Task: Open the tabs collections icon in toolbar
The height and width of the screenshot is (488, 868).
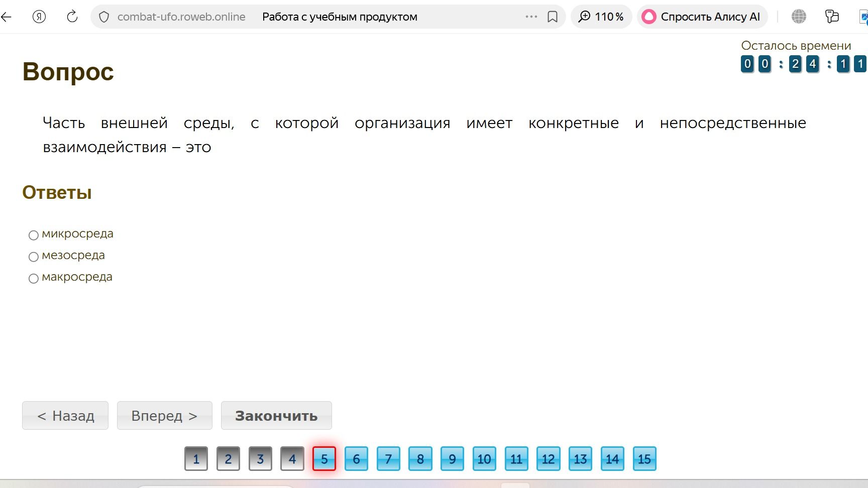Action: (x=832, y=17)
